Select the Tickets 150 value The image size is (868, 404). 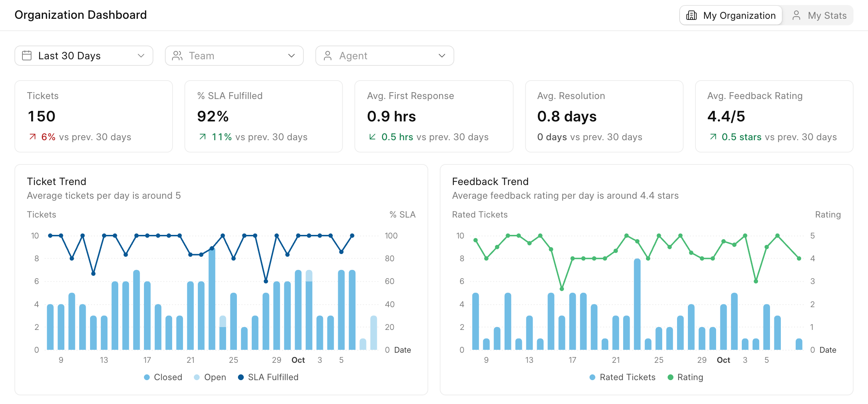tap(42, 116)
